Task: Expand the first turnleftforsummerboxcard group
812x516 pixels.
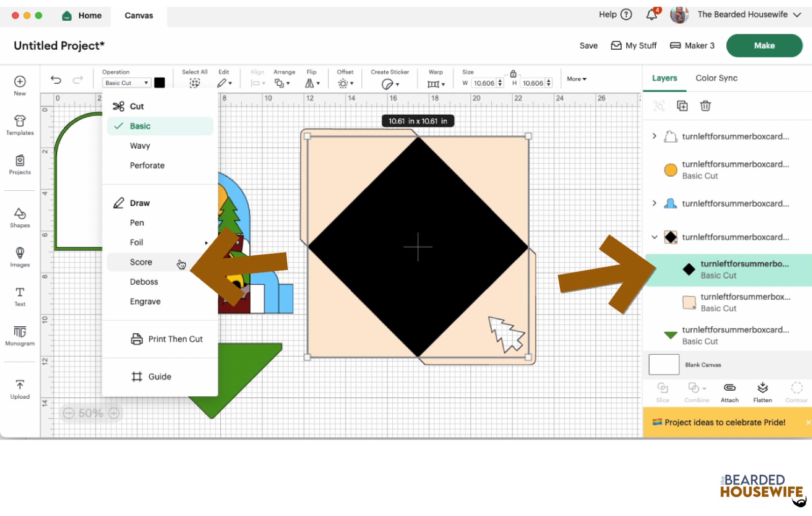Action: tap(654, 136)
